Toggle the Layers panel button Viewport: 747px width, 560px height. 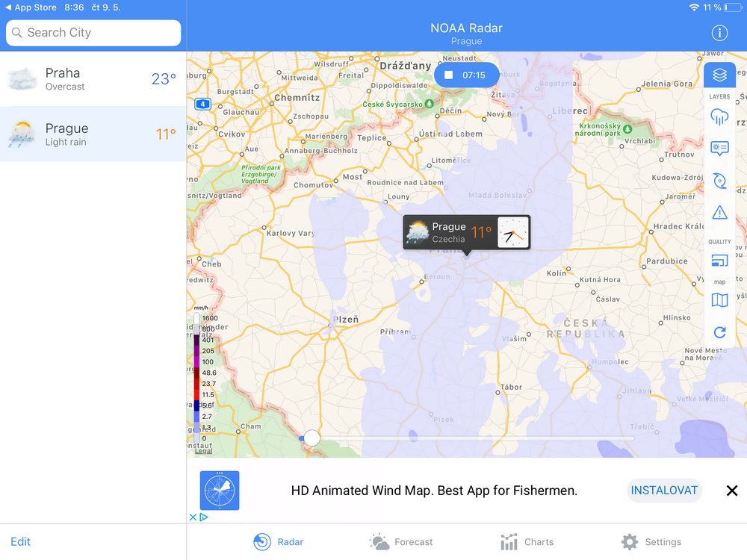pyautogui.click(x=719, y=75)
